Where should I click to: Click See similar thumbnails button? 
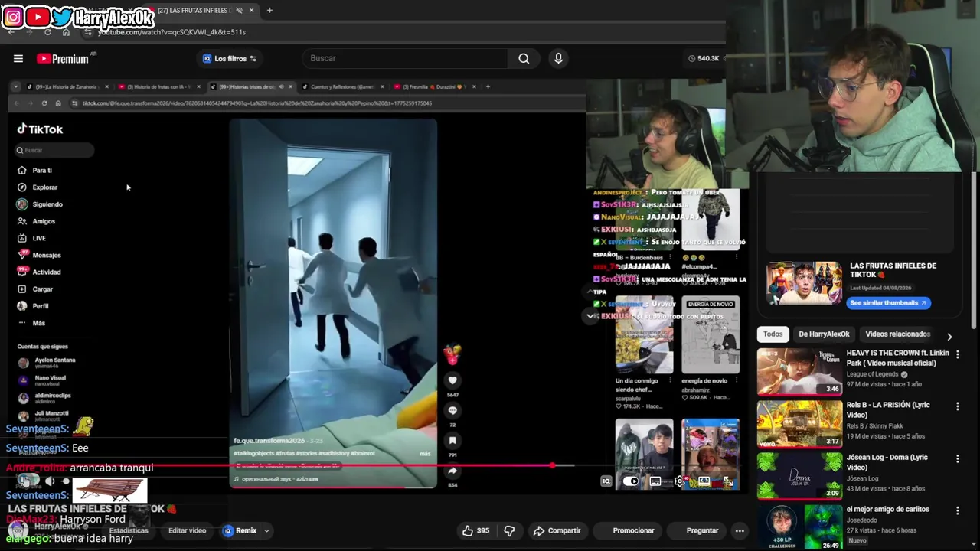click(888, 302)
